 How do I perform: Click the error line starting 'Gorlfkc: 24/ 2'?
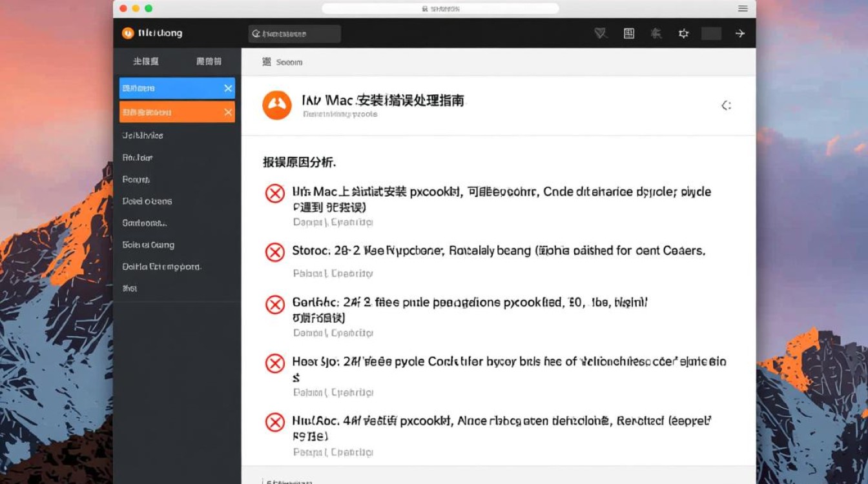click(470, 309)
